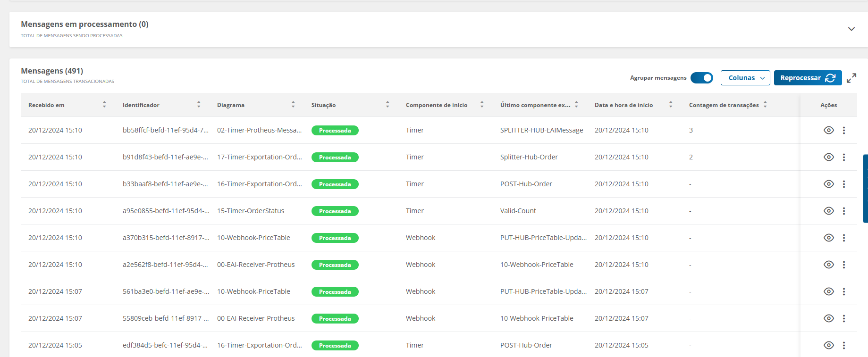Click the Ações column header

point(828,105)
